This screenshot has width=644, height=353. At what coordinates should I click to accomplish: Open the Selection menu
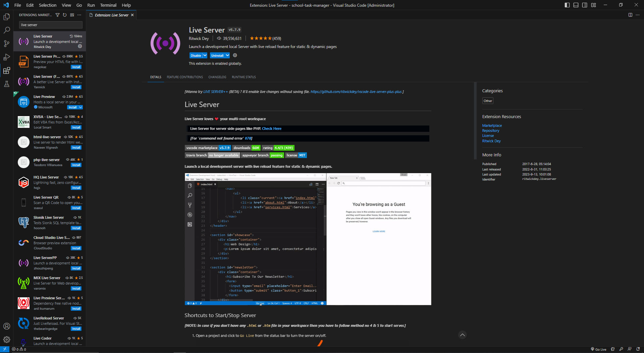pyautogui.click(x=48, y=5)
